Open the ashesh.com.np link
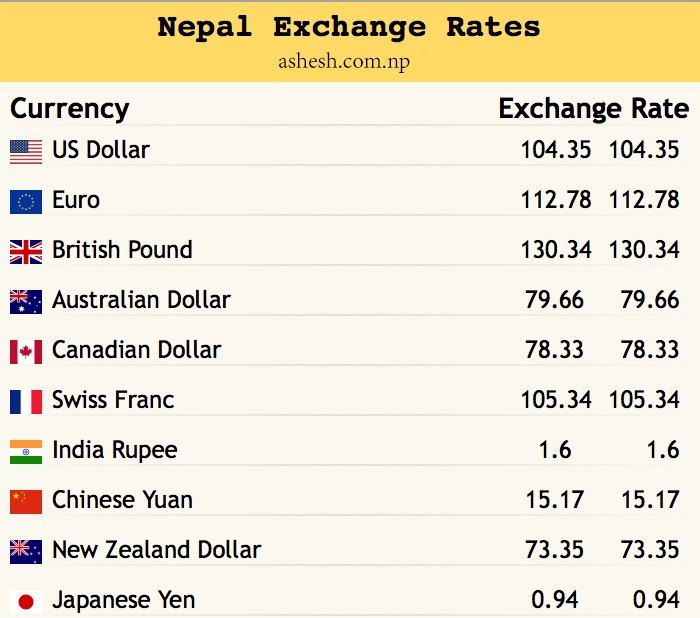Viewport: 700px width, 618px height. (344, 61)
